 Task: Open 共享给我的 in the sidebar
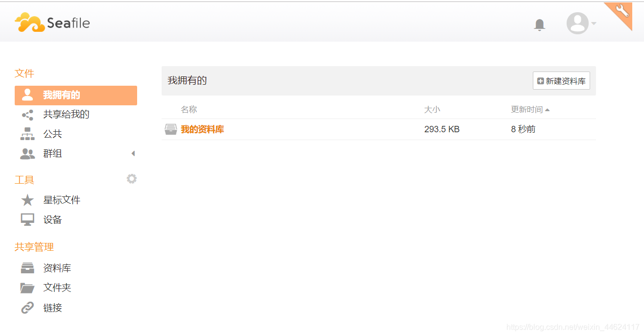click(x=66, y=115)
